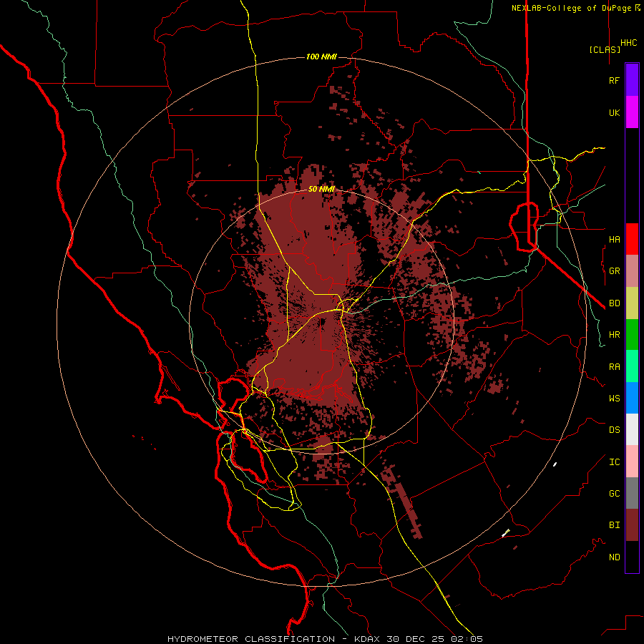
Task: Click the "[CLAS]" units label
Action: point(605,50)
